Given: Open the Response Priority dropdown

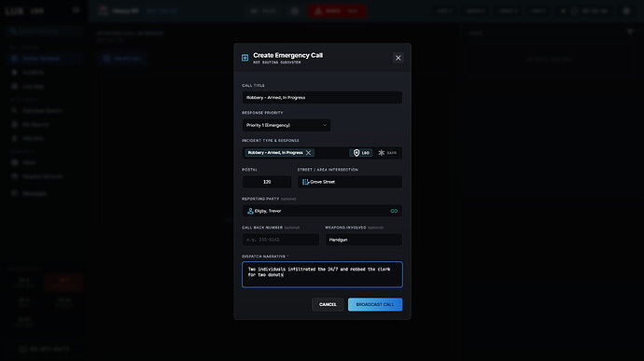Looking at the screenshot, I should pos(286,125).
